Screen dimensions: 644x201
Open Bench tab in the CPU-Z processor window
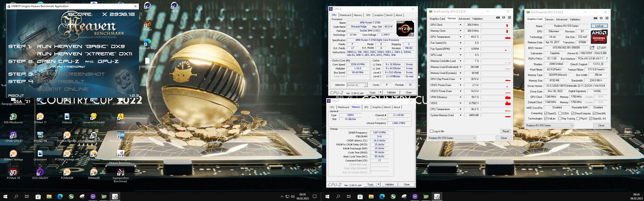click(x=390, y=15)
